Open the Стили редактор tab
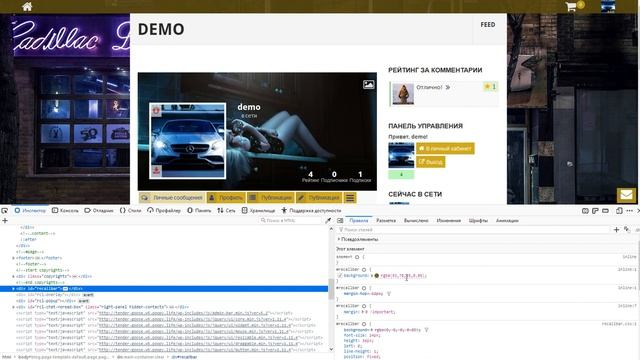This screenshot has height=360, width=640. [131, 211]
